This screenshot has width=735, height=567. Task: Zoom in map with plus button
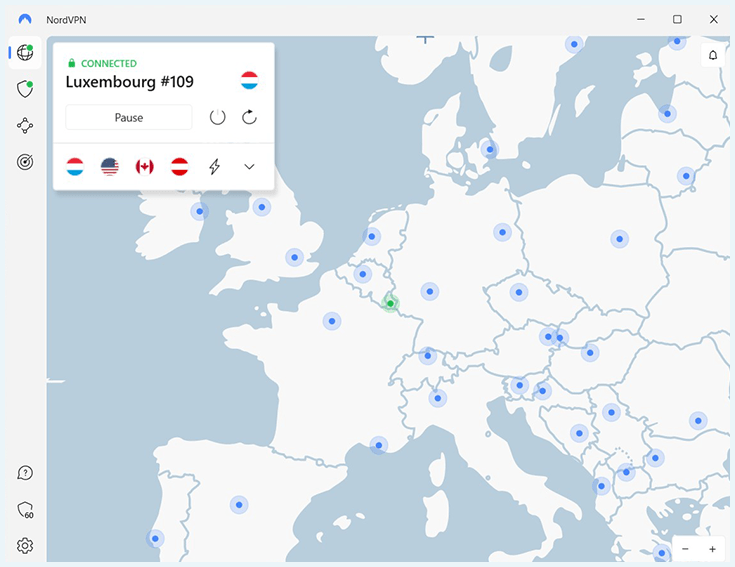pyautogui.click(x=712, y=549)
